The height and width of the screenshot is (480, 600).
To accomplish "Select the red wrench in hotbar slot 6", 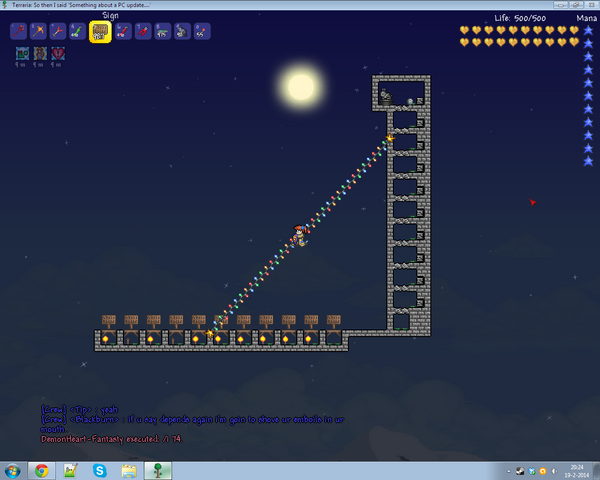I will pyautogui.click(x=123, y=31).
